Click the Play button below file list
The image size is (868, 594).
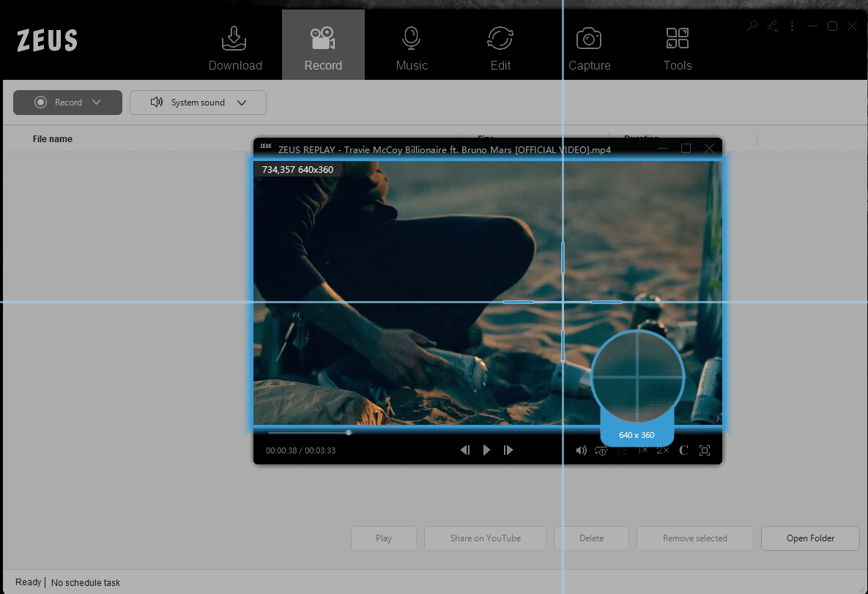click(384, 538)
